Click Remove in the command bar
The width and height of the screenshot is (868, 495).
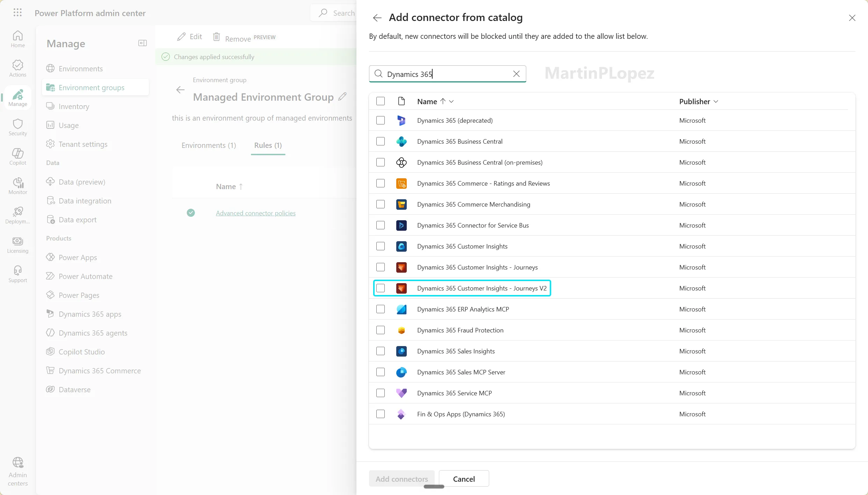pyautogui.click(x=244, y=37)
